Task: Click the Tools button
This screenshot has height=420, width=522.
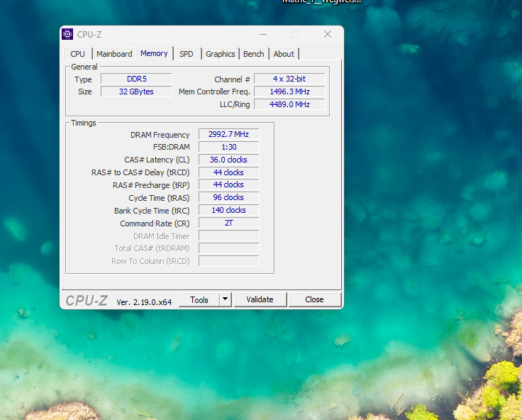Action: 199,300
